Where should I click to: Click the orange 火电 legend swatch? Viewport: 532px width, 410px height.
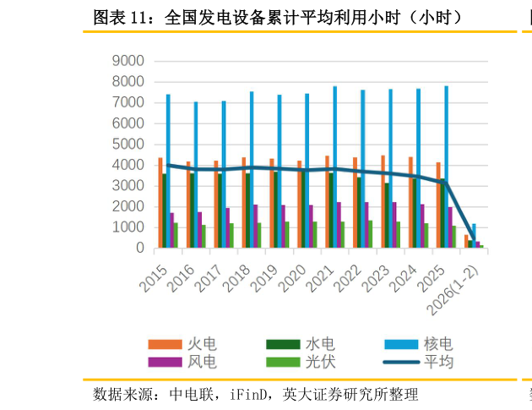165,344
